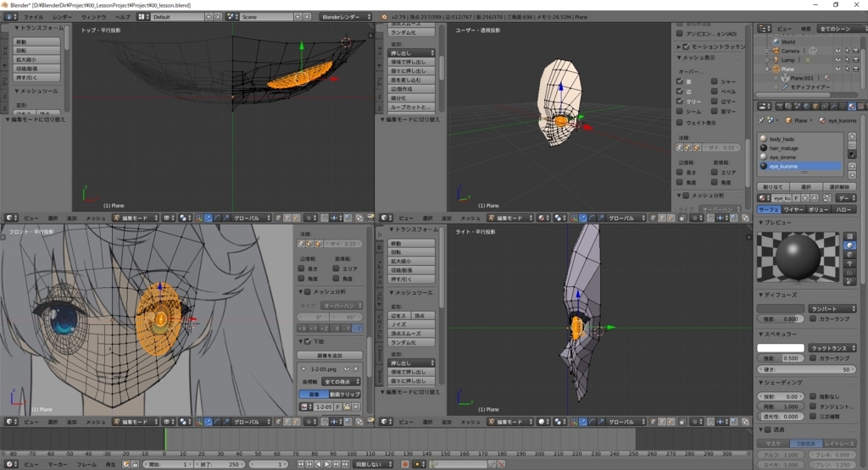Toggle the シーム overlay checkbox
Viewport: 868px width, 470px height.
679,111
